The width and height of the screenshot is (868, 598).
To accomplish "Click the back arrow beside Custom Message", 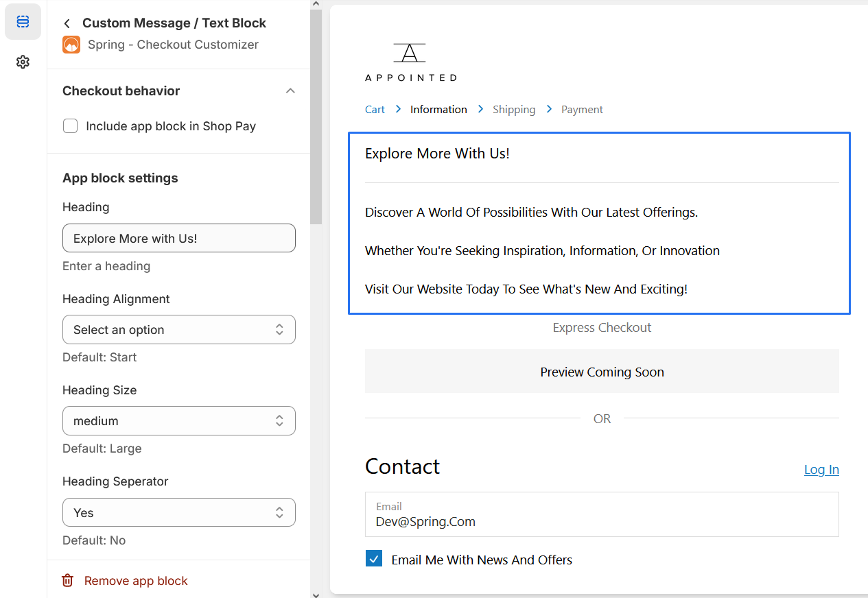I will (67, 23).
